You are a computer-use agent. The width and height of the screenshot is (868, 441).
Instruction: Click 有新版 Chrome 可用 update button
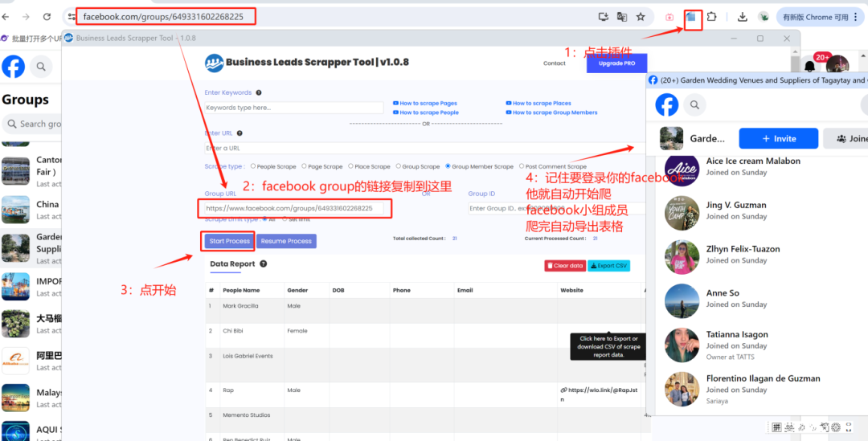coord(815,17)
